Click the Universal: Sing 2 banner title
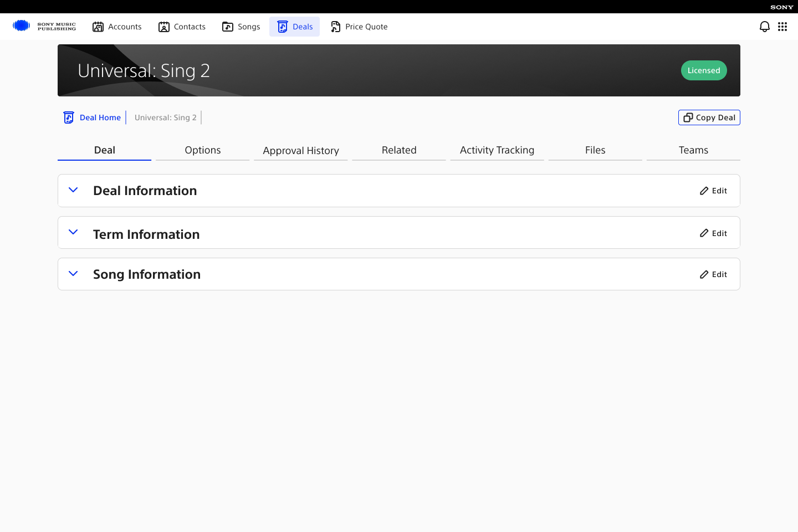The image size is (798, 532). (x=144, y=71)
